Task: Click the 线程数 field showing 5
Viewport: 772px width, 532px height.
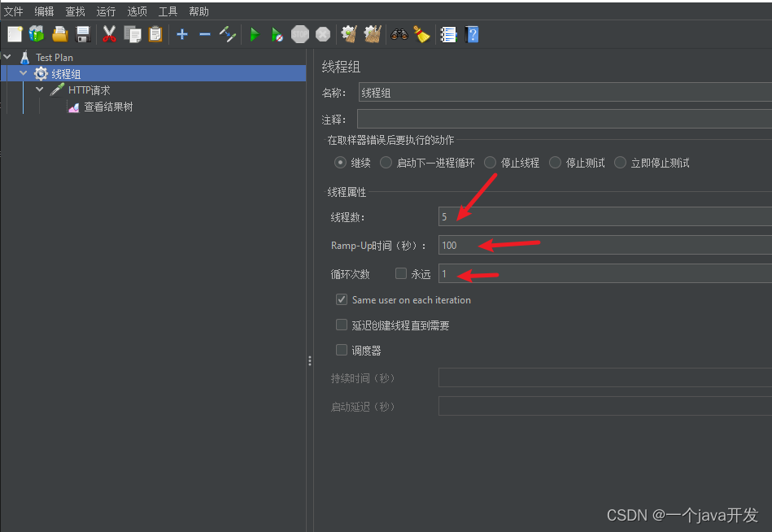Action: pyautogui.click(x=605, y=216)
